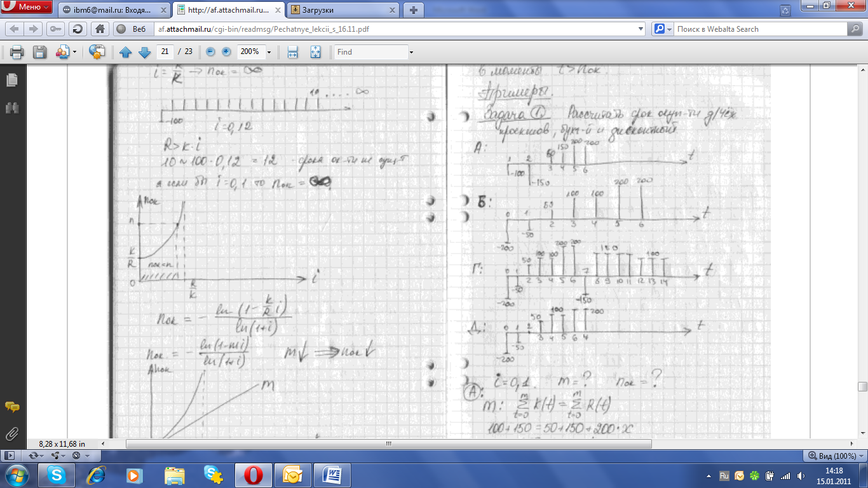
Task: Switch to Opera in the taskbar
Action: [x=254, y=475]
